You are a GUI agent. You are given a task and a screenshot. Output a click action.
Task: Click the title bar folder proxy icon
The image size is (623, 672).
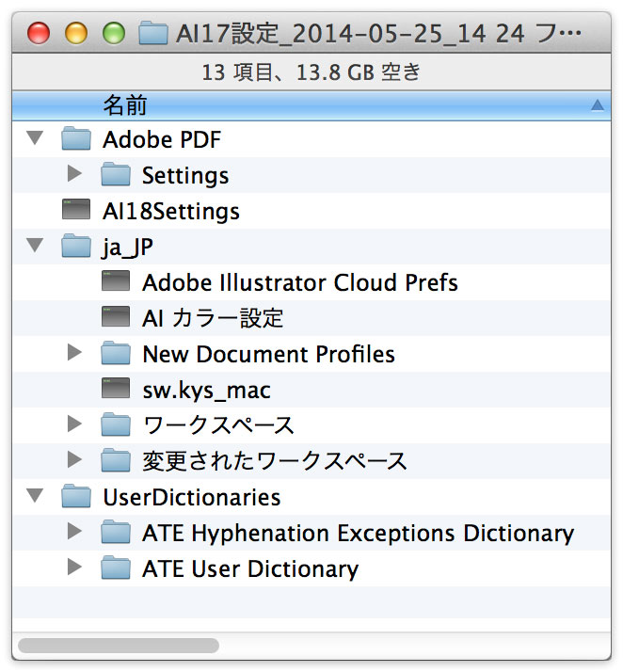pyautogui.click(x=153, y=33)
